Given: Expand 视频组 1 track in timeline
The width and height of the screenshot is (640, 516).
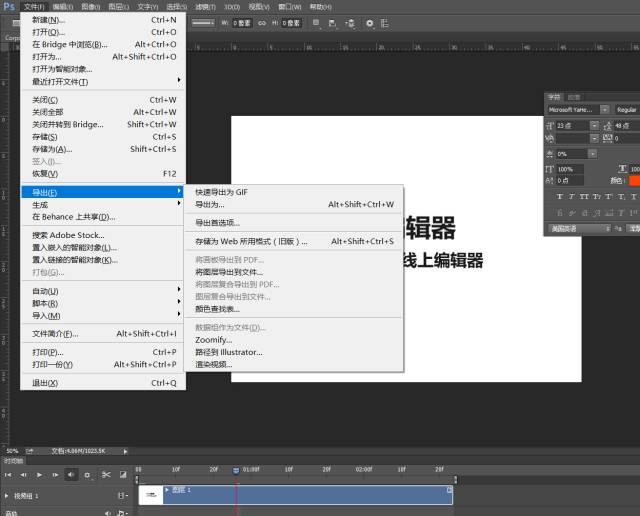Looking at the screenshot, I should point(8,495).
